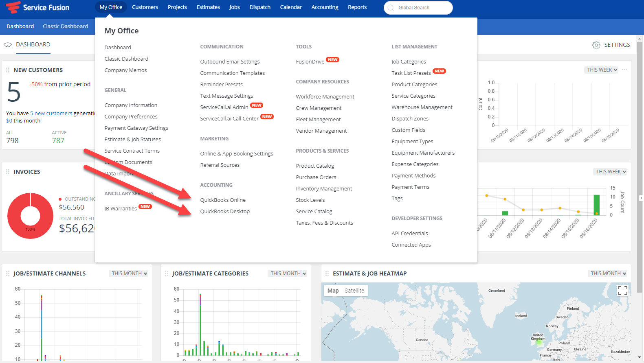The height and width of the screenshot is (363, 644).
Task: Open the Calendar menu
Action: point(291,7)
